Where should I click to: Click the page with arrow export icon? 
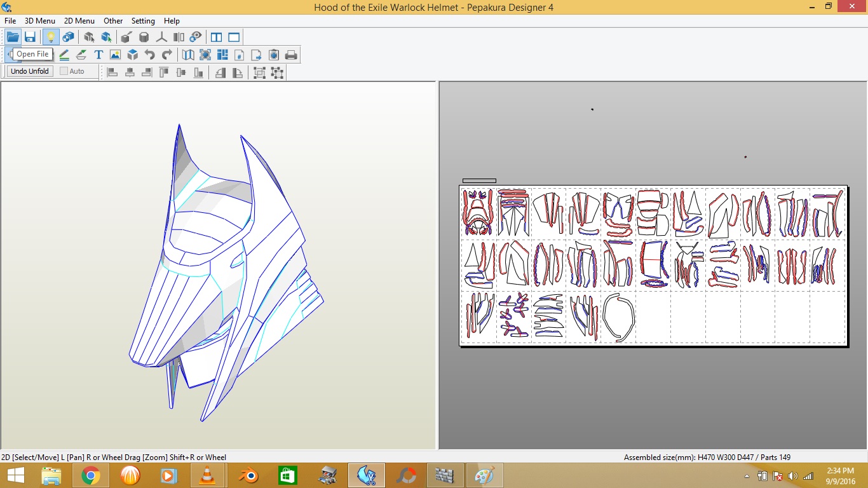point(257,55)
